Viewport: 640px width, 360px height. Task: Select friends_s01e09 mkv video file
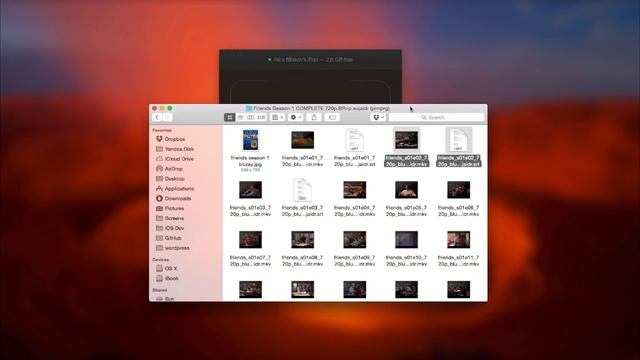coord(354,240)
